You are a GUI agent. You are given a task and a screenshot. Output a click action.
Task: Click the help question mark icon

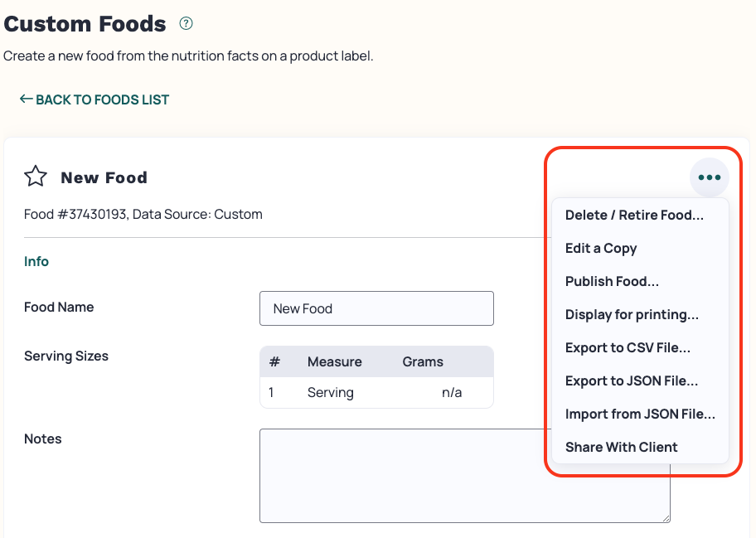[x=187, y=23]
